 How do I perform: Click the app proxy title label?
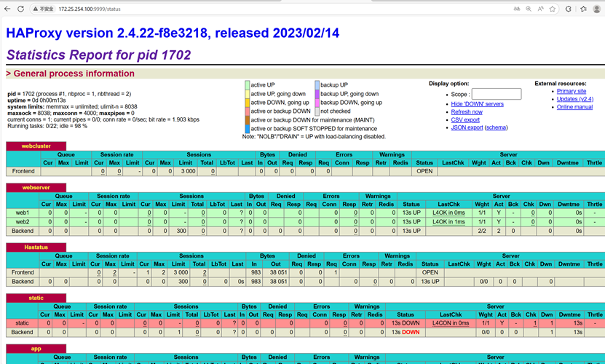[x=36, y=349]
